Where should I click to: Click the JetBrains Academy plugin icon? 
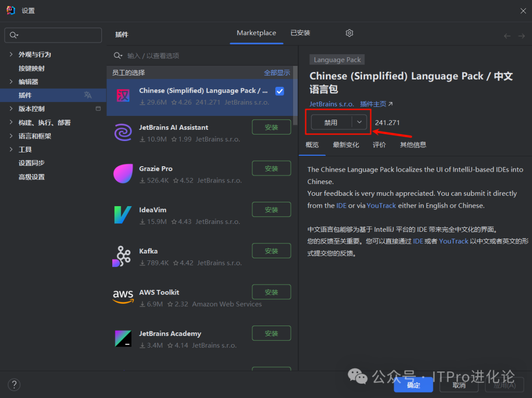click(123, 339)
